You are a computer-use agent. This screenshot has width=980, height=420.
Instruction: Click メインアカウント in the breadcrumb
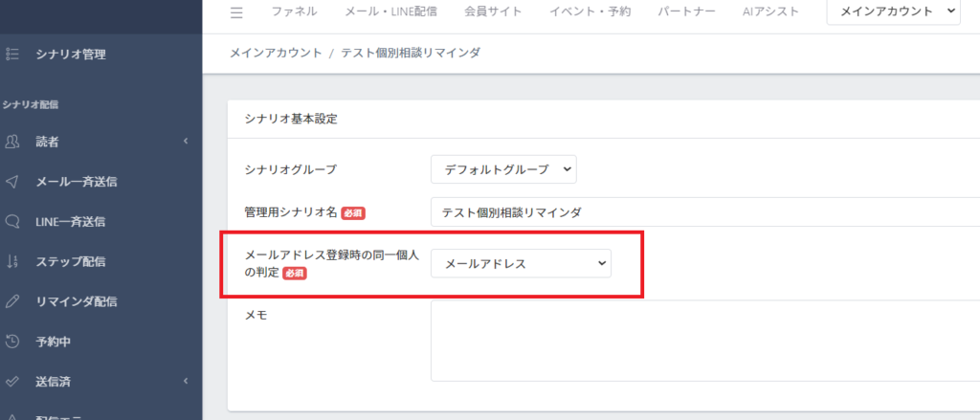[x=276, y=53]
